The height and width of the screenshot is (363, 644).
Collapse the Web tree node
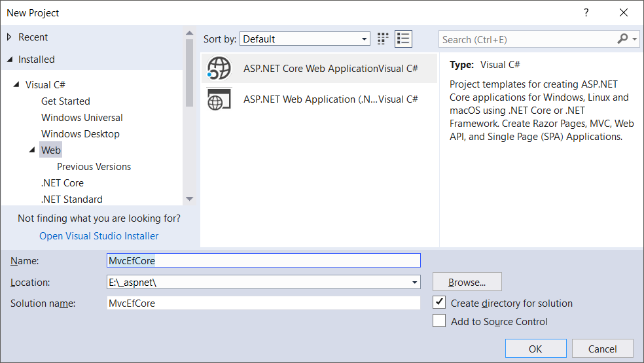(32, 150)
